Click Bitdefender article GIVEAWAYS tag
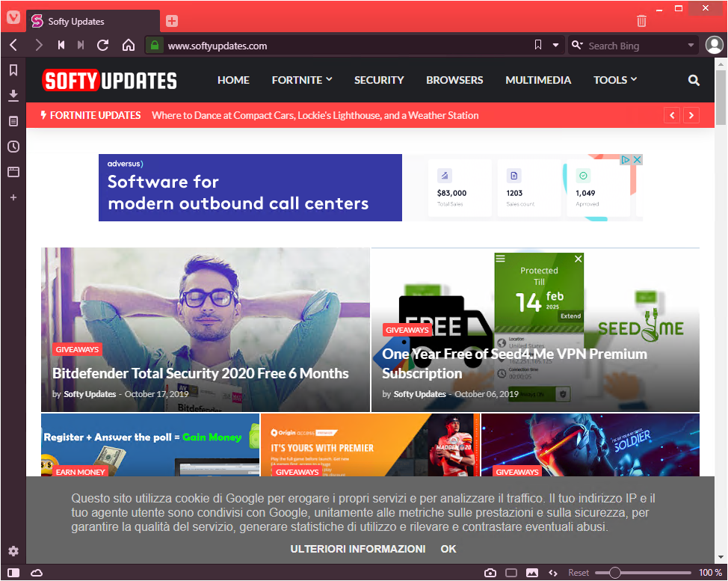Image resolution: width=728 pixels, height=581 pixels. pos(77,349)
